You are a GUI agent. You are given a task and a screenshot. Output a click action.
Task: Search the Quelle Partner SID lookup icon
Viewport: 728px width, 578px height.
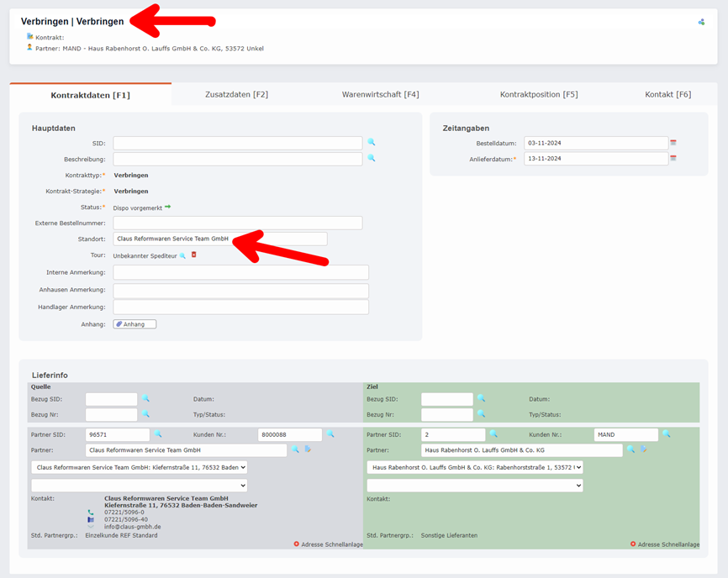(x=157, y=434)
